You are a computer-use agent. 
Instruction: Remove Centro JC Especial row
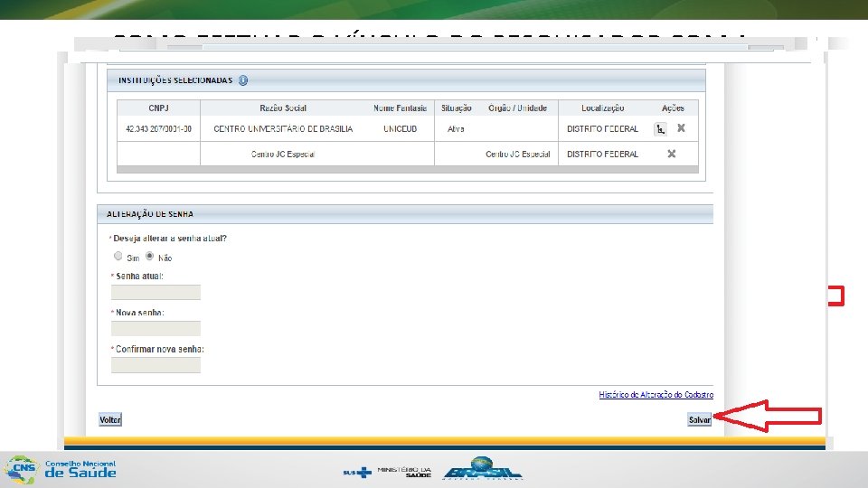click(x=672, y=154)
